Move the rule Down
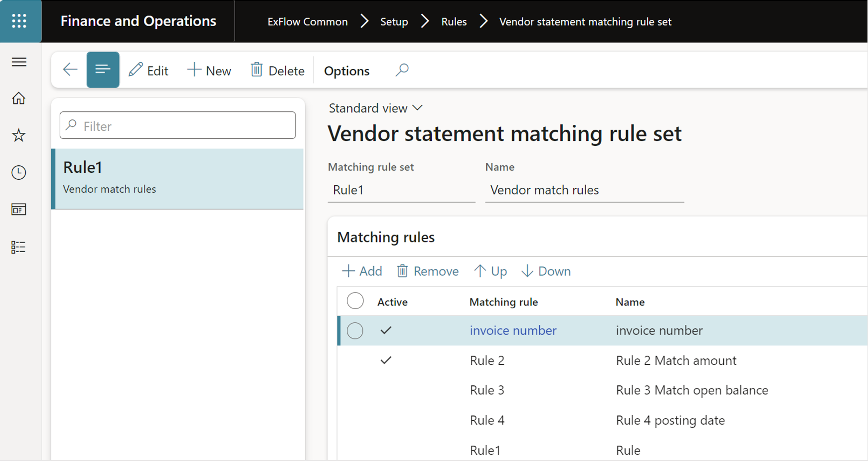The width and height of the screenshot is (868, 461). (546, 271)
